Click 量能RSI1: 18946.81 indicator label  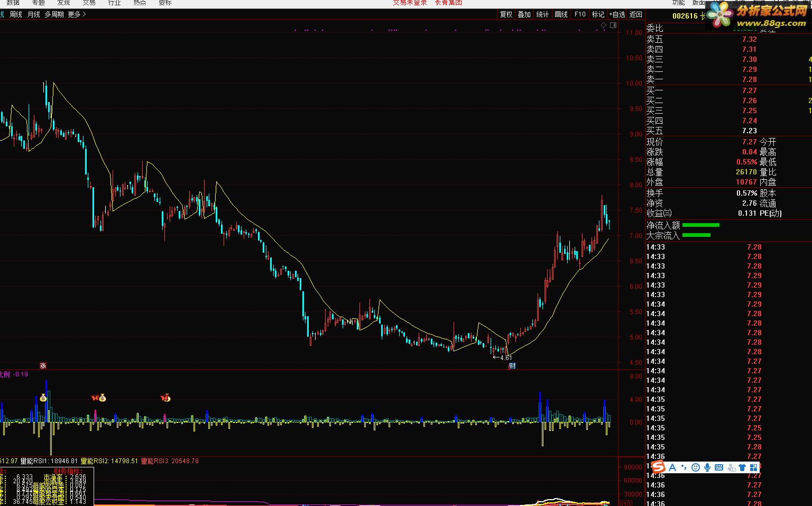pos(49,461)
